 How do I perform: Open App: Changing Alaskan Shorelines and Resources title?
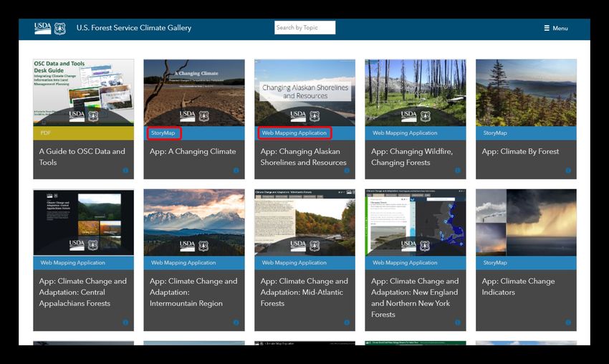[303, 157]
